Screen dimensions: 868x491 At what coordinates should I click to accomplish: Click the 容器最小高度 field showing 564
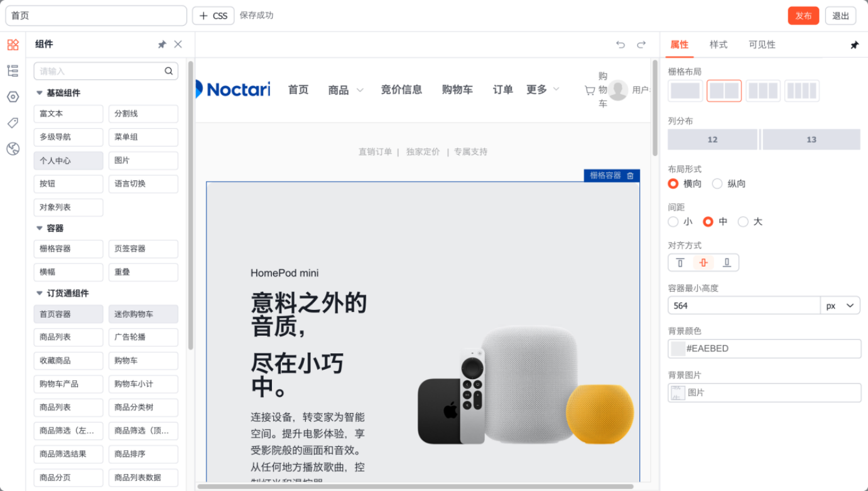point(744,306)
